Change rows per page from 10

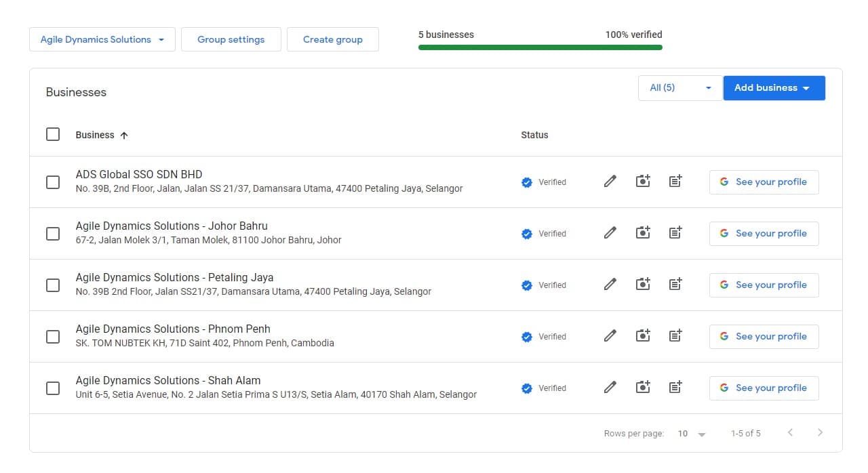pos(692,434)
